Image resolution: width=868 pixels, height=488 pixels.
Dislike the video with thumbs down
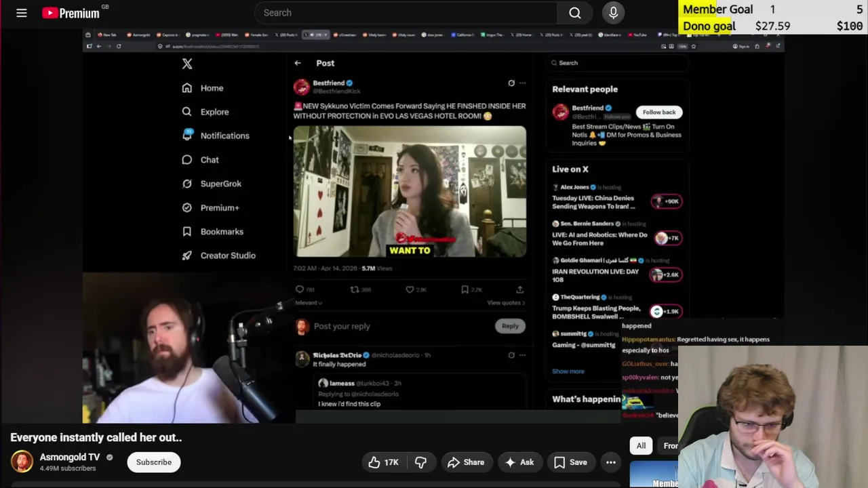pos(420,462)
